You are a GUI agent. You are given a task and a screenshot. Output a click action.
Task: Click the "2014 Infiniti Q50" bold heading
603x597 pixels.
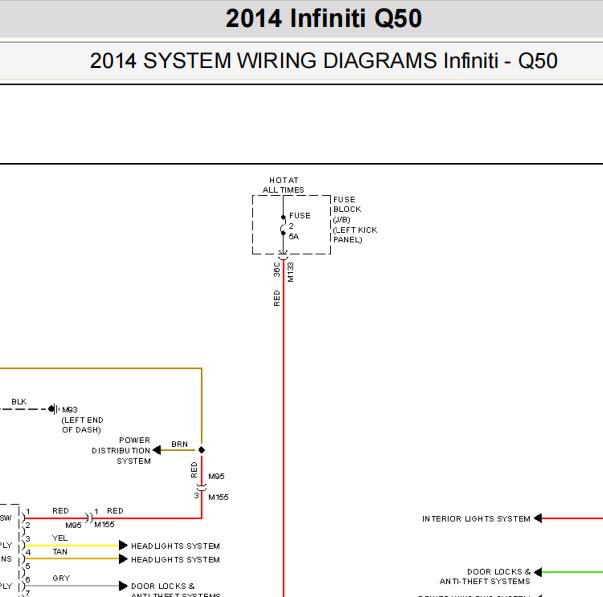(323, 18)
